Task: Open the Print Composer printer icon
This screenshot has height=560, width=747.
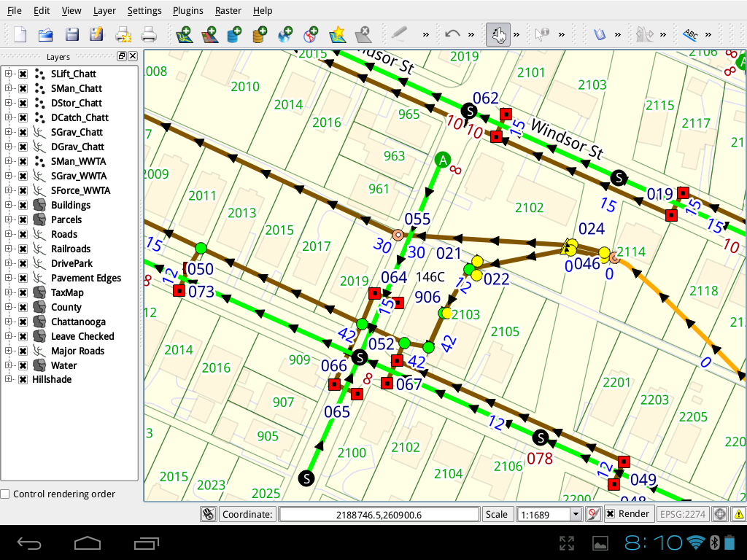Action: point(149,34)
